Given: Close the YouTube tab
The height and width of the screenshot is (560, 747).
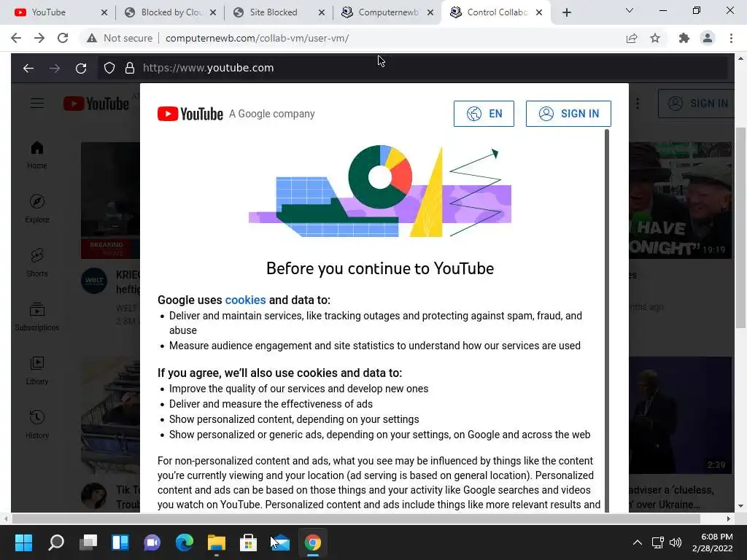Looking at the screenshot, I should click(x=104, y=12).
